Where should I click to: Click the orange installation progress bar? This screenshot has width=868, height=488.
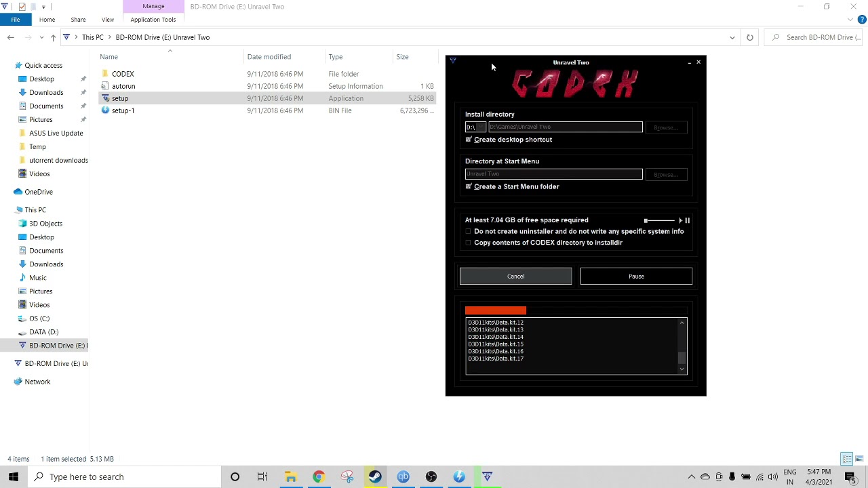click(496, 310)
